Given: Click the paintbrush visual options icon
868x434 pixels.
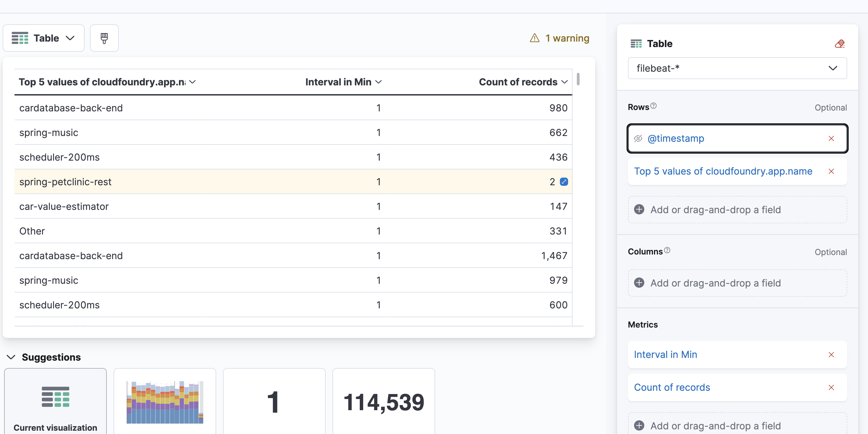Looking at the screenshot, I should point(104,38).
